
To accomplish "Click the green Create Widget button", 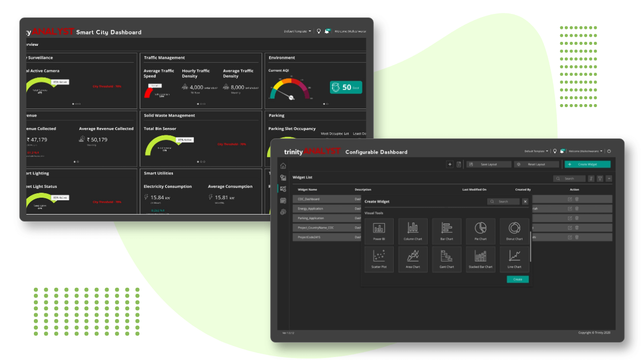I will (587, 164).
